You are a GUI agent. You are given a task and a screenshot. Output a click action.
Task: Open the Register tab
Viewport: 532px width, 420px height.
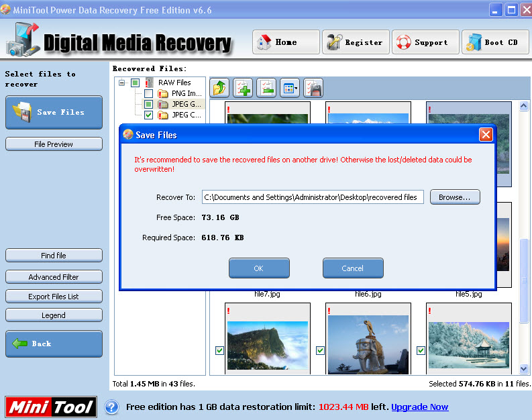(356, 42)
